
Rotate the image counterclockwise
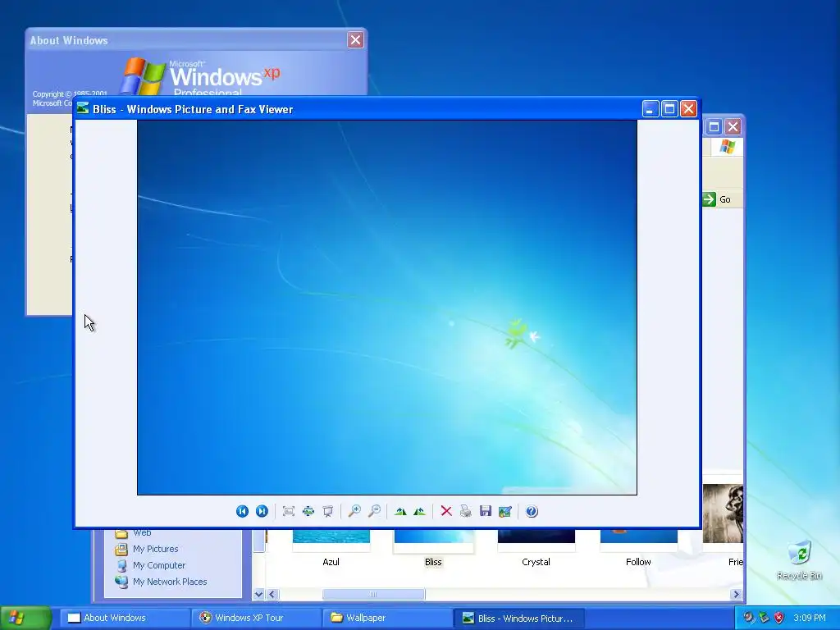coord(419,511)
